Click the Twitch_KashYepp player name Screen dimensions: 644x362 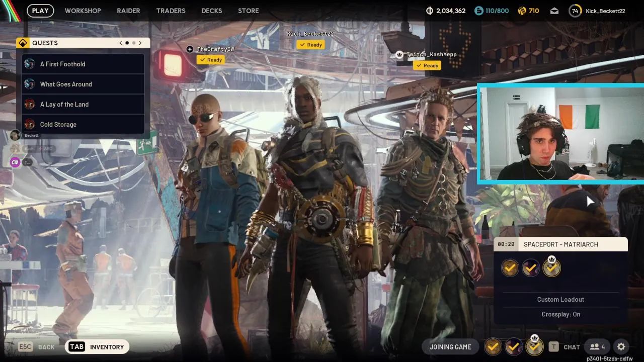(431, 54)
